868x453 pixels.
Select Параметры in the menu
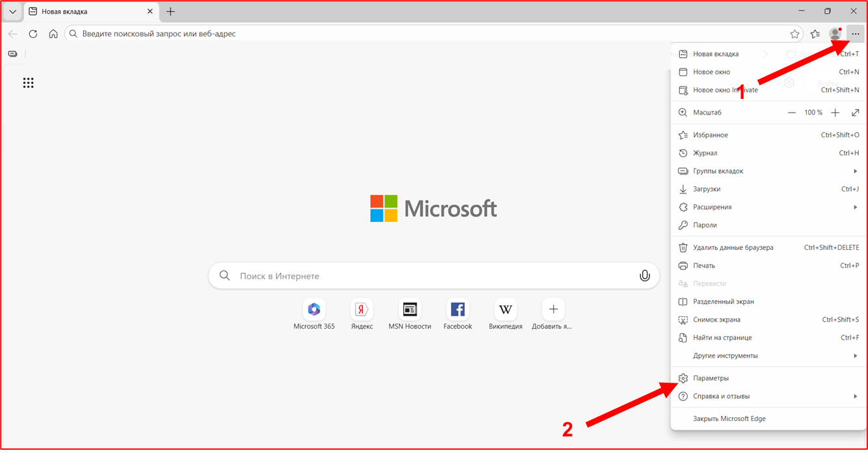coord(711,378)
